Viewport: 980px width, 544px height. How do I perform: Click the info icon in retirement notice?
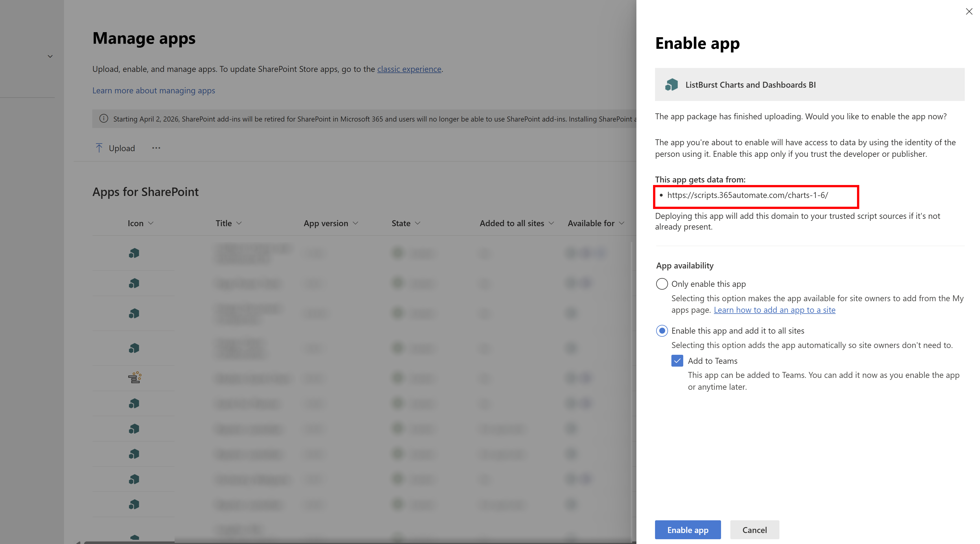tap(104, 119)
